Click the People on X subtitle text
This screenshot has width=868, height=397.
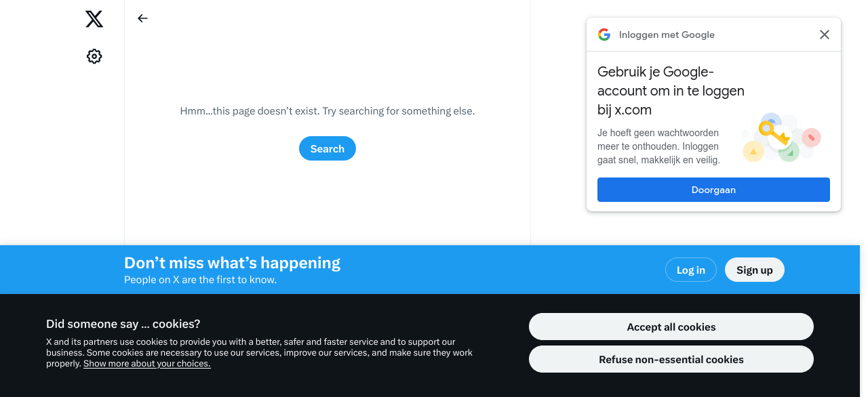[x=201, y=279]
